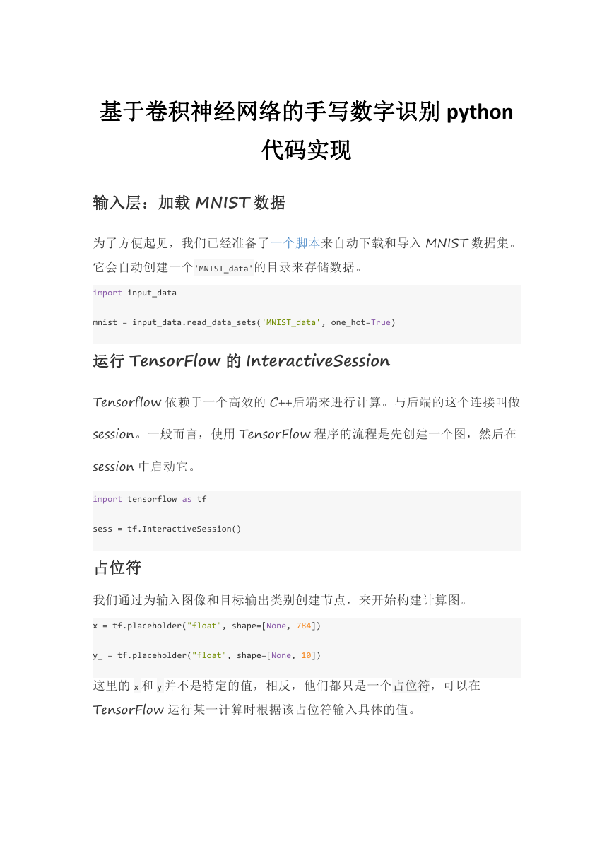Viewport: 614px width, 868px height.
Task: Select the heading "运行 TensorFlow 的 InteractiveSession"
Action: (x=242, y=361)
